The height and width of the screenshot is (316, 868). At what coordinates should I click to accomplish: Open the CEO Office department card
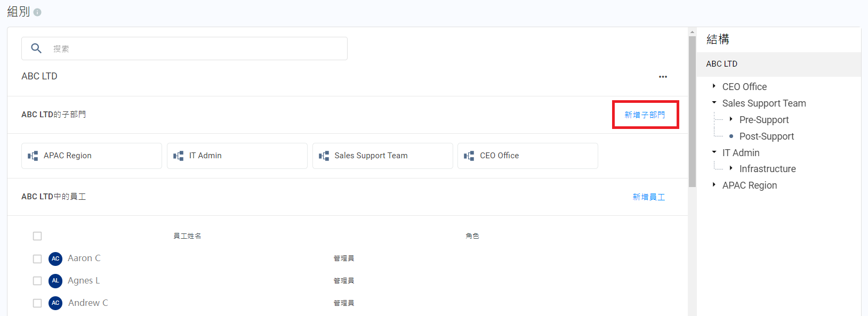[x=528, y=156]
